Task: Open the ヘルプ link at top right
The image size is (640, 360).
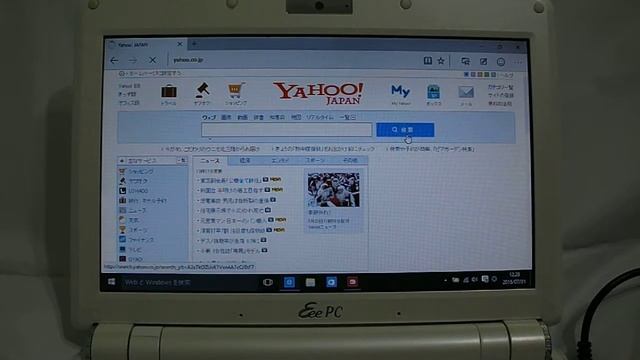Action: pos(507,75)
